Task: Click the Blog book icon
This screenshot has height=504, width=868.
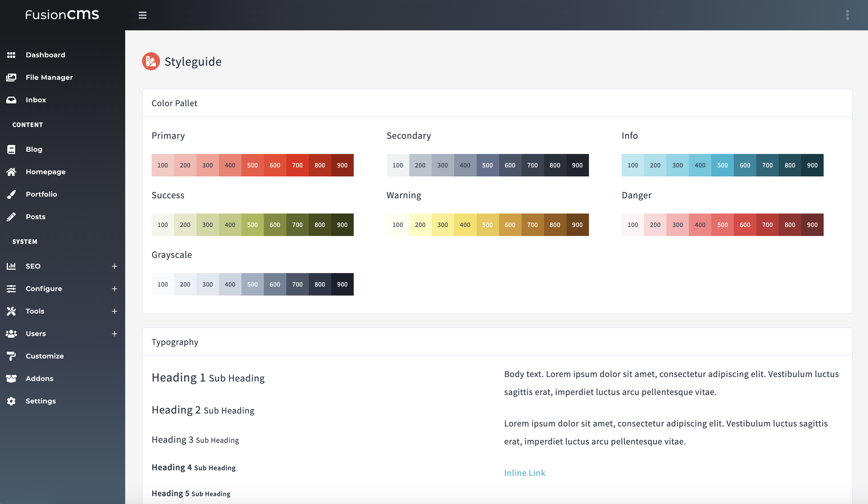Action: click(x=11, y=149)
